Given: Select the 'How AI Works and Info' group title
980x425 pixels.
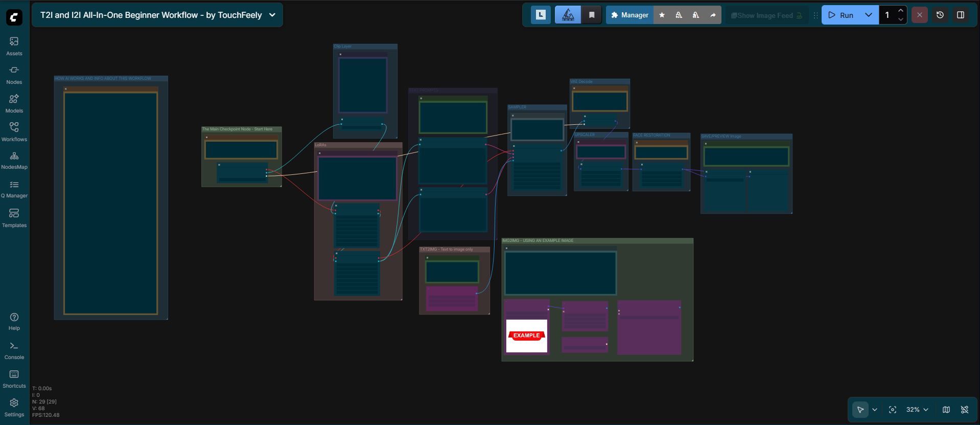Looking at the screenshot, I should (x=103, y=79).
